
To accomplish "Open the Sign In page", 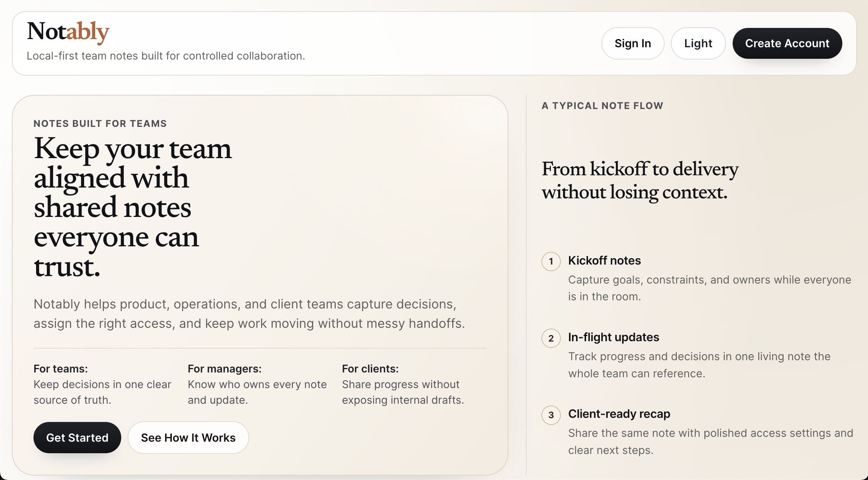I will (632, 44).
